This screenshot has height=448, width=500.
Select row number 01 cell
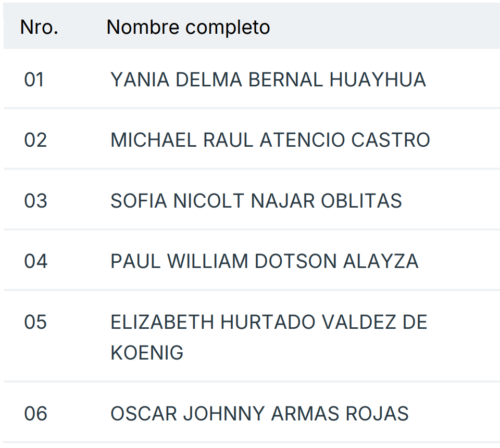(34, 80)
